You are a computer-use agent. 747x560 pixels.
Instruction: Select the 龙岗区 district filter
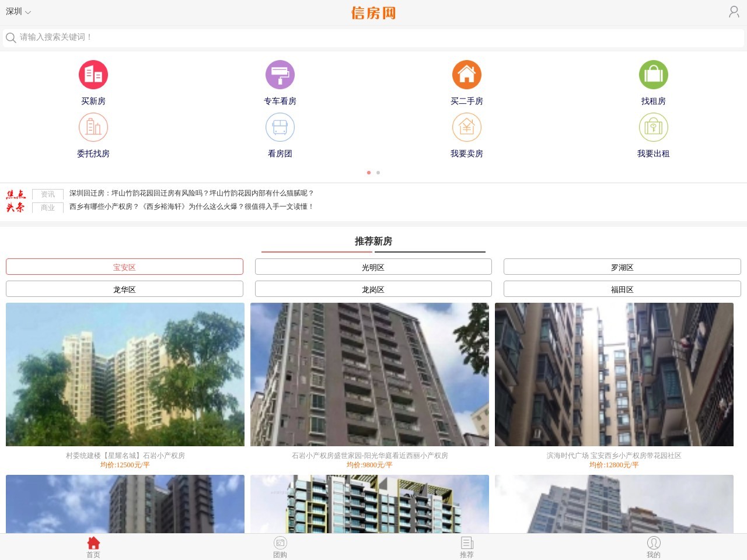pos(373,289)
